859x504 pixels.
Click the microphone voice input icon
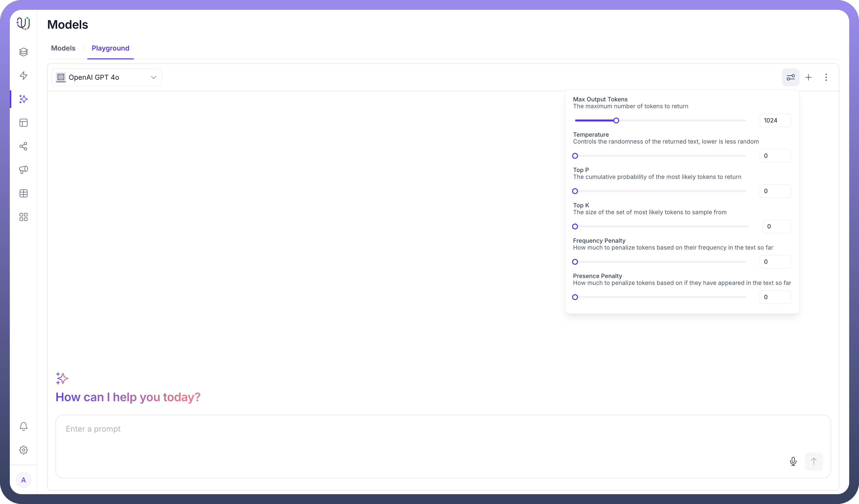(793, 461)
